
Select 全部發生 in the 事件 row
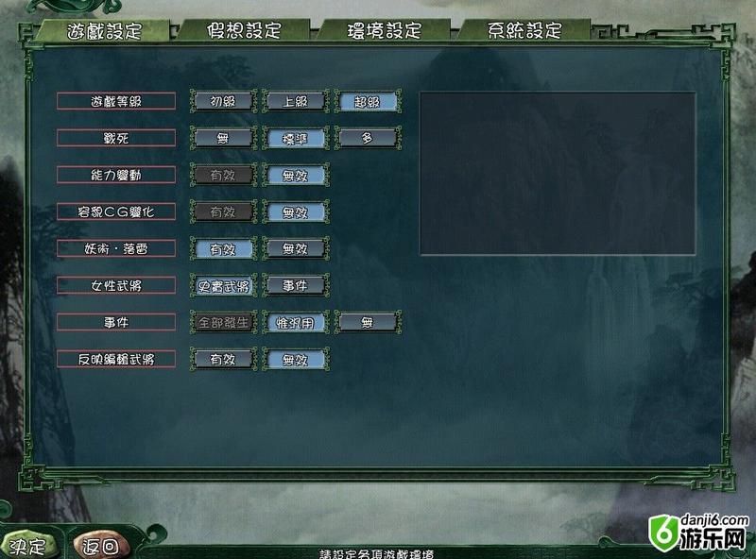pyautogui.click(x=223, y=322)
